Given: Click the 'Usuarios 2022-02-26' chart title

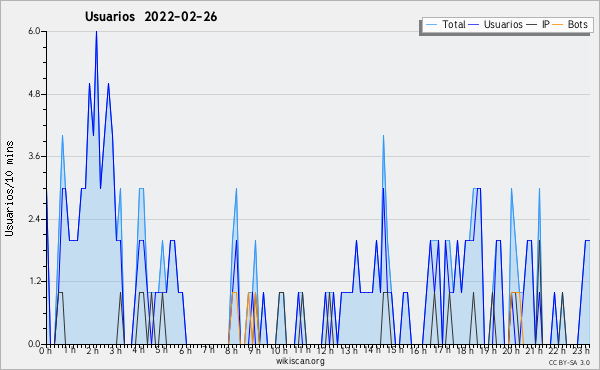Looking at the screenshot, I should point(151,17).
